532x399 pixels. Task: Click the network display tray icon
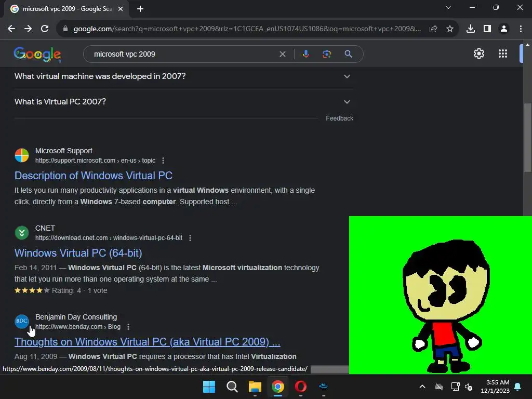[x=455, y=387]
